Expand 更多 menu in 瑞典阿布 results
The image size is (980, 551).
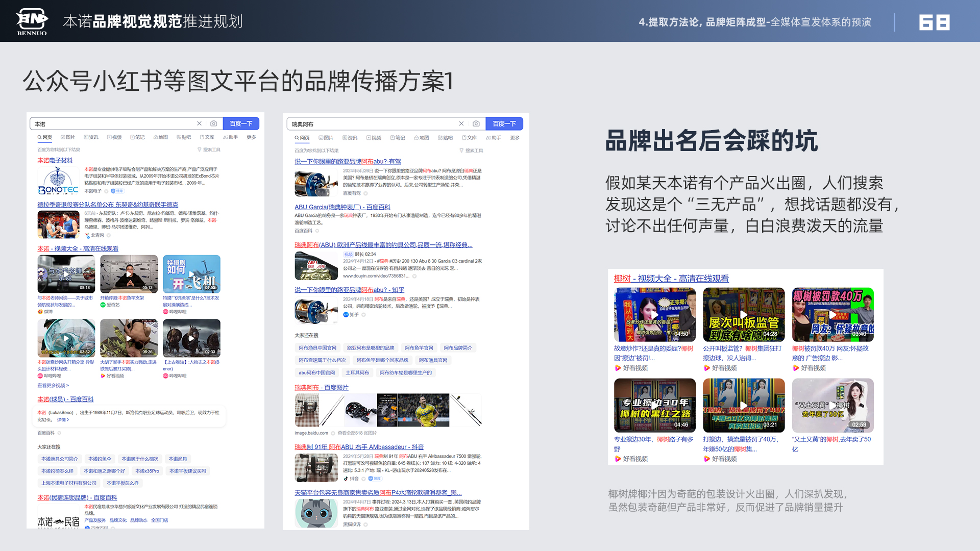tap(515, 138)
